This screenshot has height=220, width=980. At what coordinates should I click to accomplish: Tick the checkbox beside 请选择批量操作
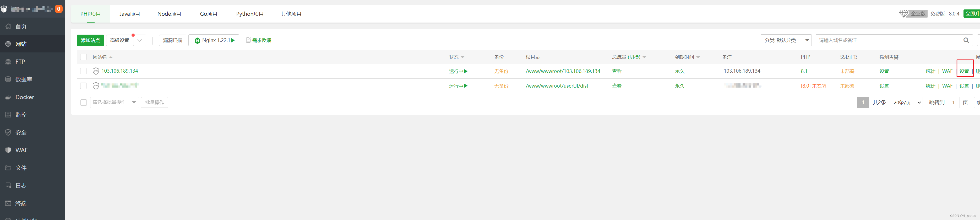pos(83,102)
